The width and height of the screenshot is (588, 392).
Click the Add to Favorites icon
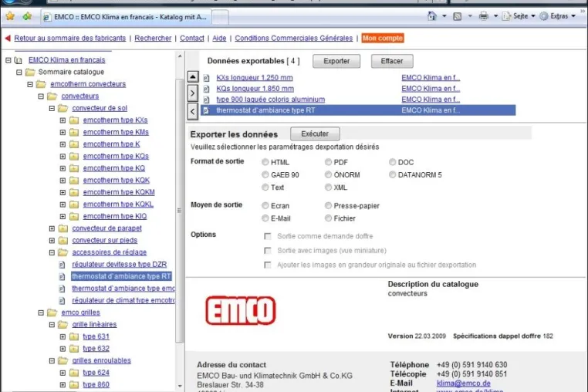click(x=27, y=16)
